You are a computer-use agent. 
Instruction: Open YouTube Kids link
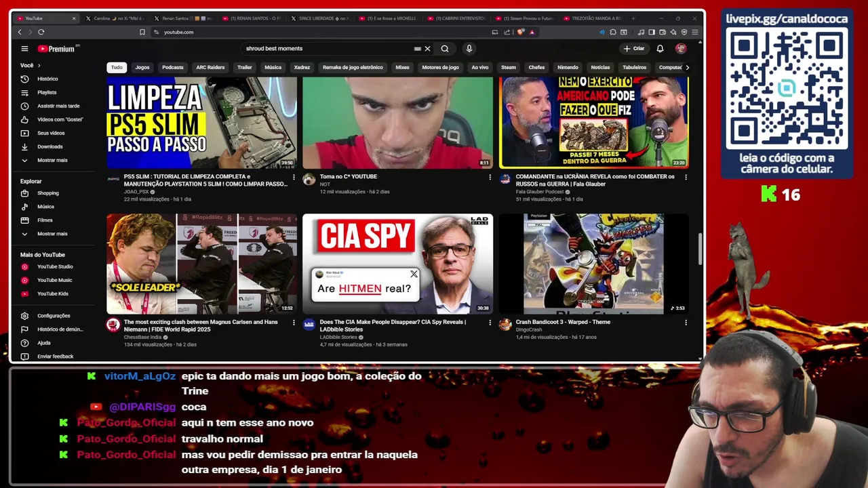pyautogui.click(x=52, y=294)
